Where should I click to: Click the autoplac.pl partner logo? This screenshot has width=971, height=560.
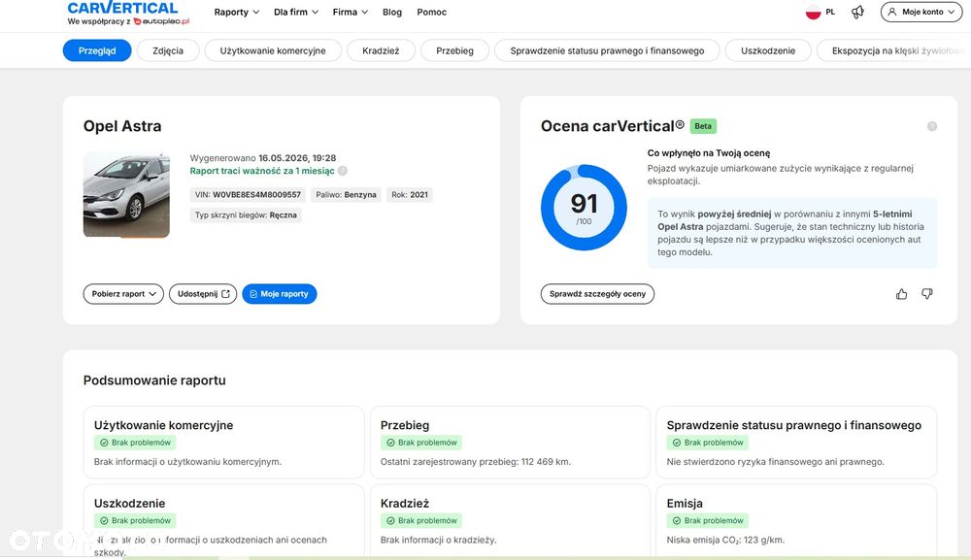click(x=161, y=21)
